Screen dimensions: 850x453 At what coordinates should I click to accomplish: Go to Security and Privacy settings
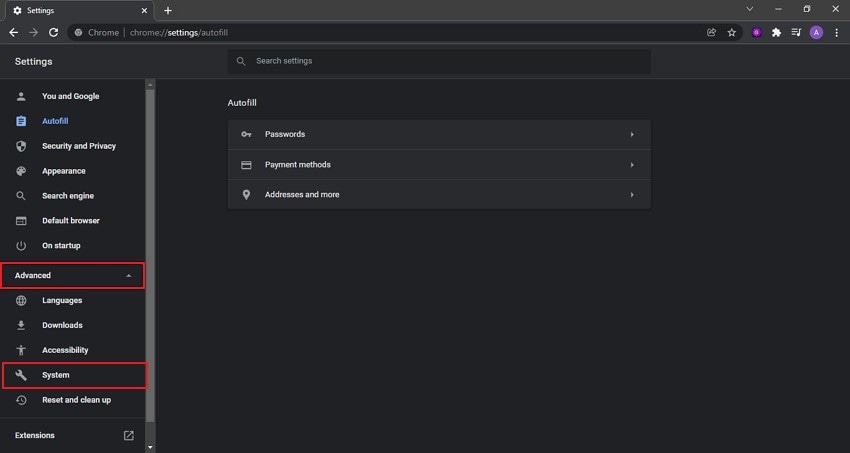coord(78,146)
